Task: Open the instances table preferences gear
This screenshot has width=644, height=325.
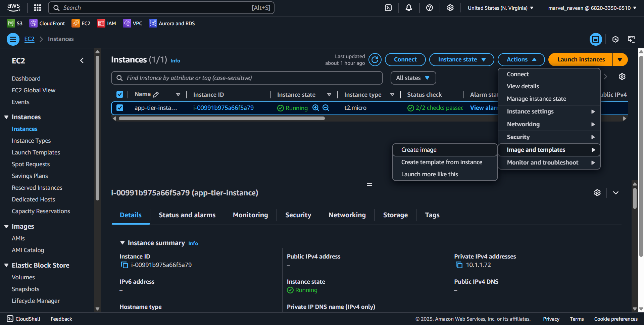Action: click(x=622, y=77)
